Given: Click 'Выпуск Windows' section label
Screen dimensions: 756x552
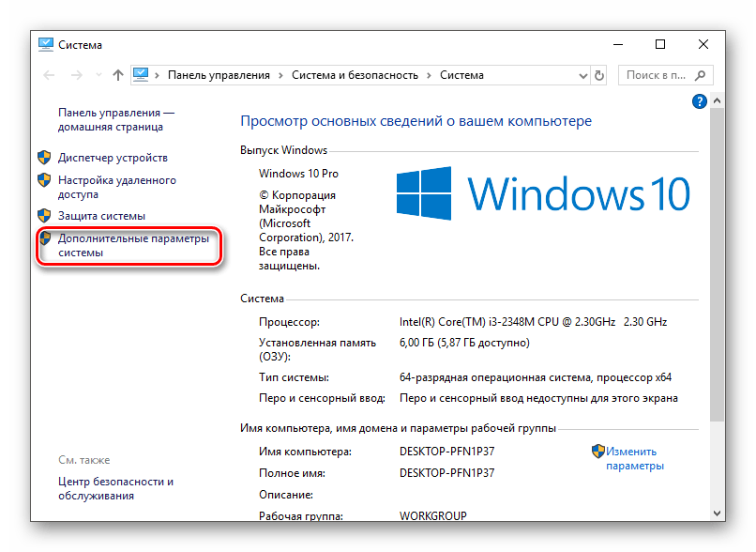Looking at the screenshot, I should [x=283, y=150].
